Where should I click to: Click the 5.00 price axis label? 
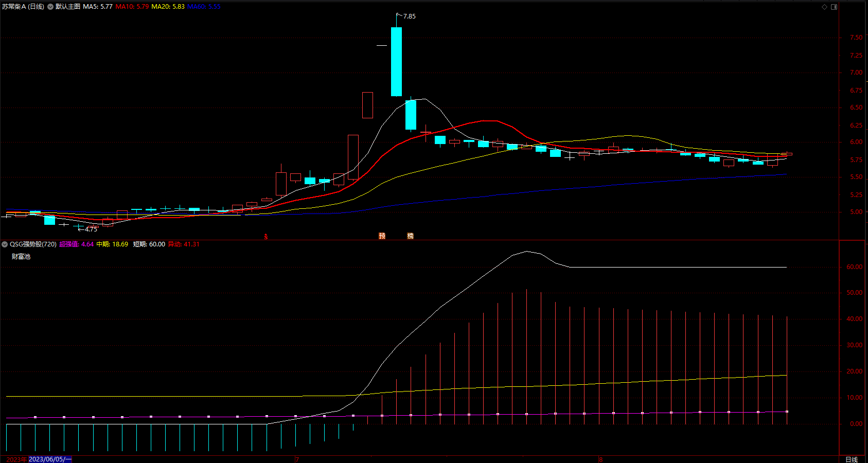click(x=856, y=212)
